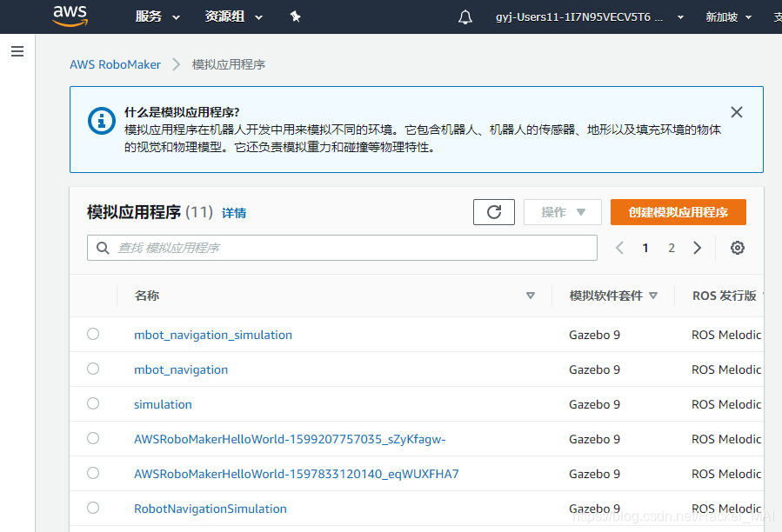Go to the next page arrow
The height and width of the screenshot is (532, 782).
(698, 248)
